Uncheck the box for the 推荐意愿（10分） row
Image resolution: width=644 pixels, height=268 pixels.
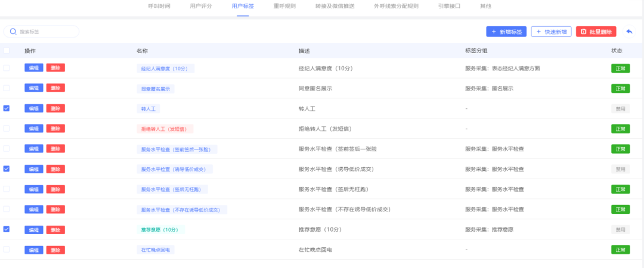[x=7, y=229]
